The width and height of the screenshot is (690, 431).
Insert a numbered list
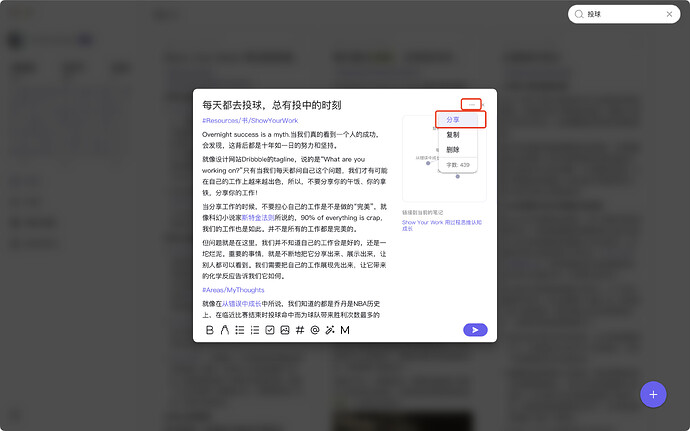[x=255, y=330]
